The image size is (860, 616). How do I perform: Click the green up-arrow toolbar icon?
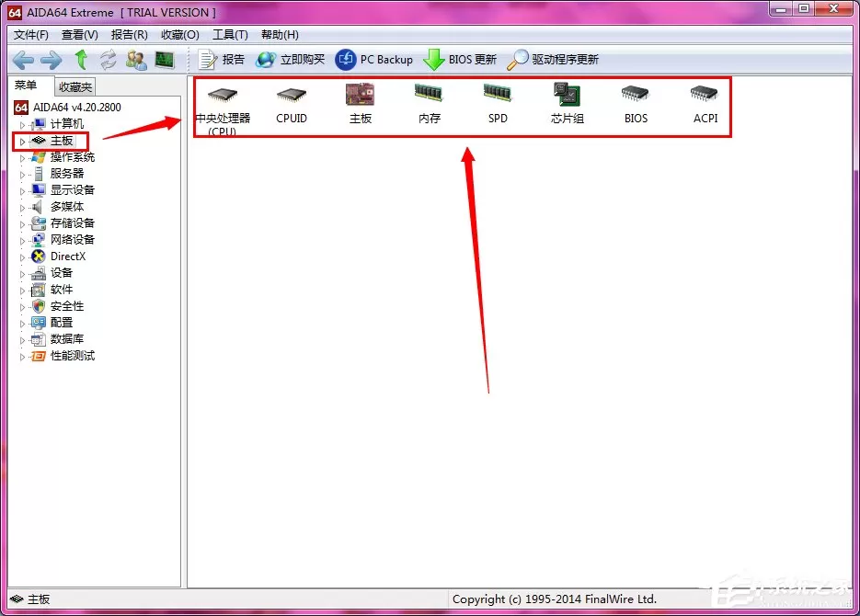click(81, 59)
